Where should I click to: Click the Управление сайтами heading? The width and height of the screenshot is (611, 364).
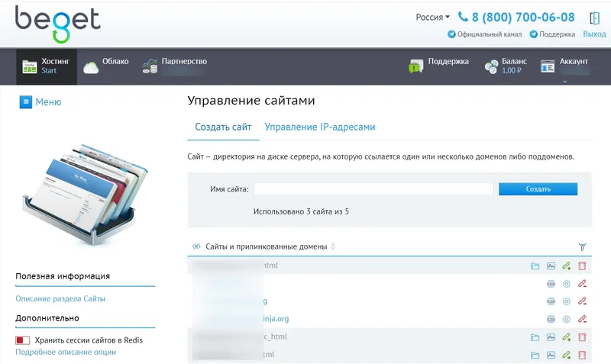(251, 101)
